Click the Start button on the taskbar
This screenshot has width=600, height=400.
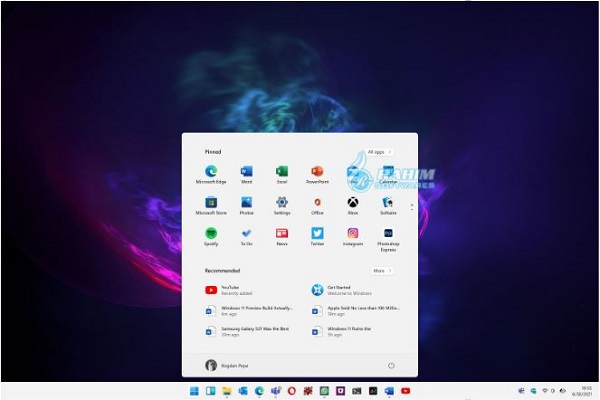[x=195, y=390]
